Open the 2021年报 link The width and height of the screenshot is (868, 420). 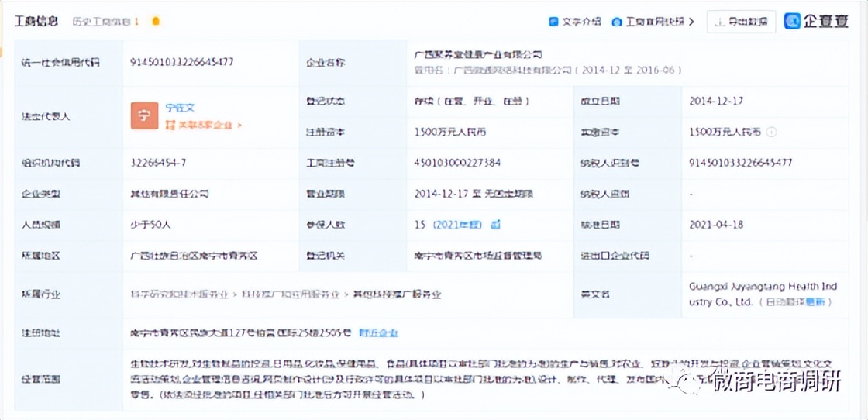(x=457, y=225)
